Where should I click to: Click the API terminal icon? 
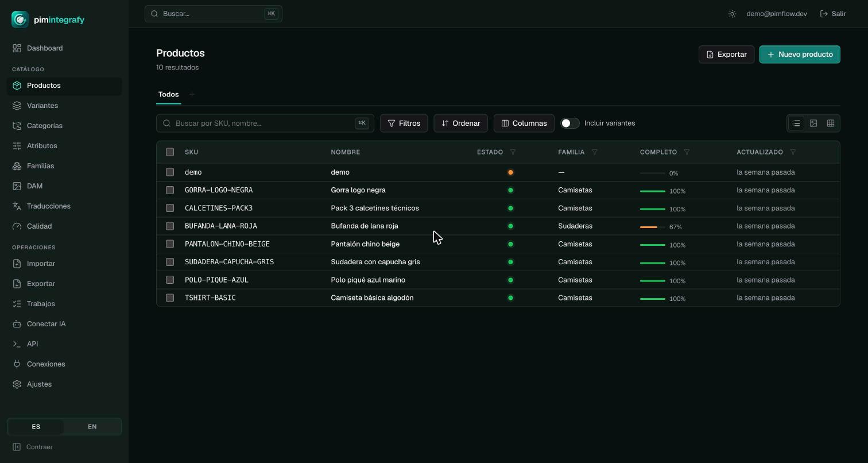click(17, 344)
